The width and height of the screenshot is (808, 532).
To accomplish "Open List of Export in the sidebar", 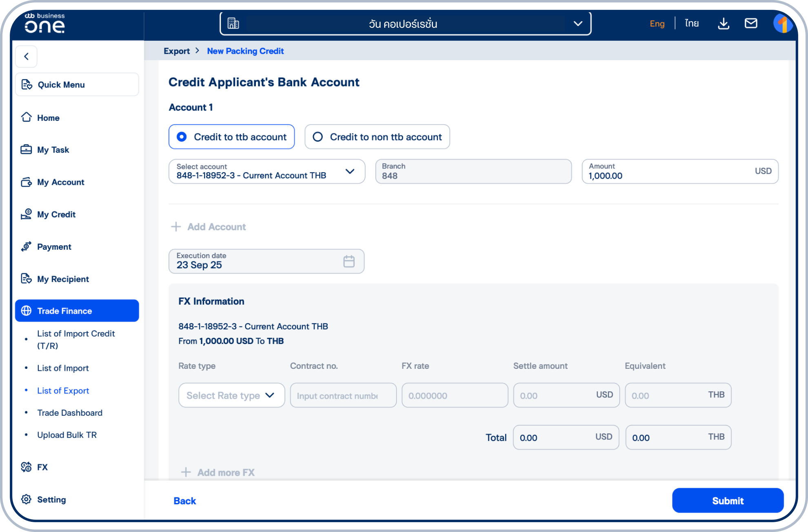I will [63, 390].
